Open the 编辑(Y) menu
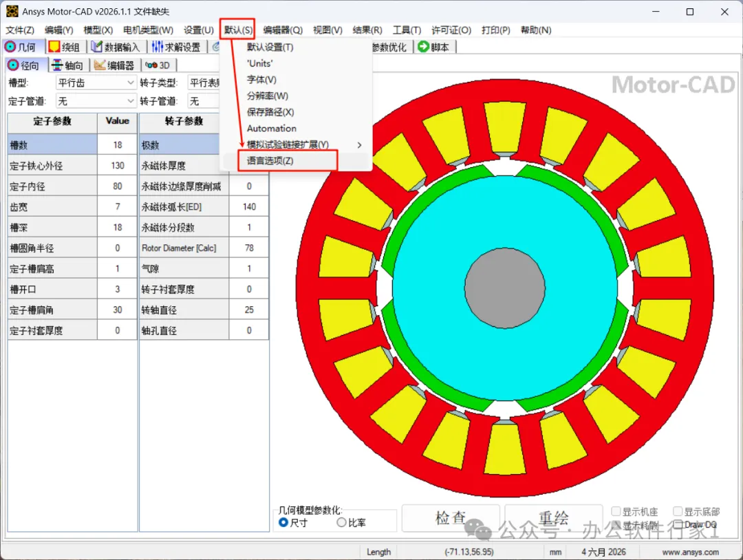Screen dimensions: 743x560 coord(58,30)
